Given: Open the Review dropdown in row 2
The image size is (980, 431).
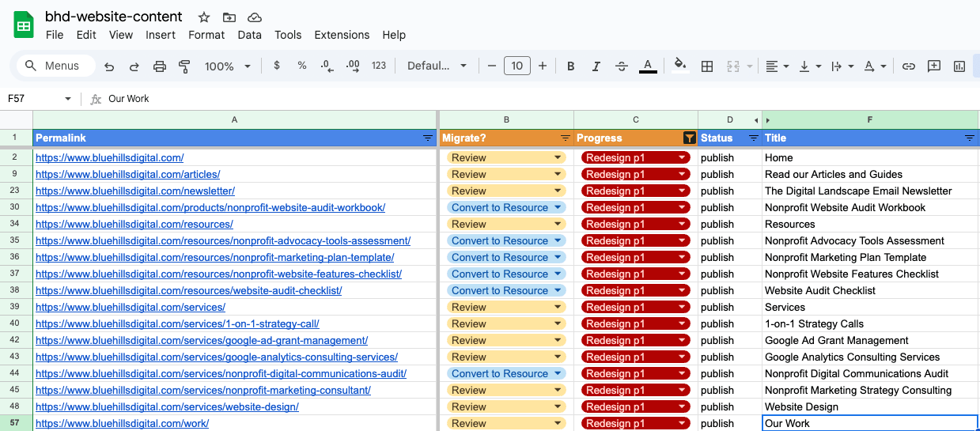Looking at the screenshot, I should (x=558, y=157).
